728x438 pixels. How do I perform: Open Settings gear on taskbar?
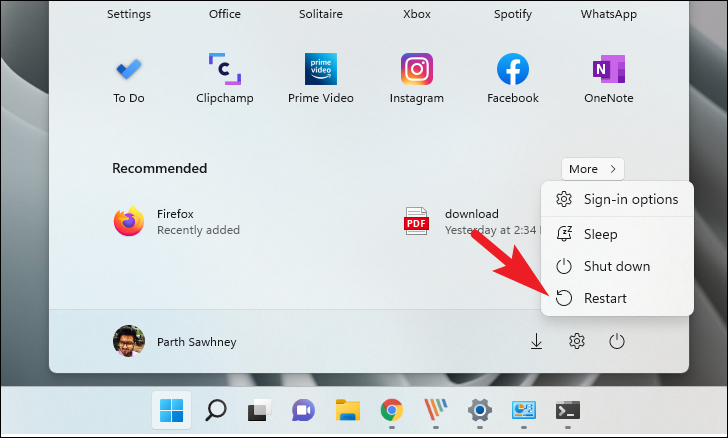[480, 410]
